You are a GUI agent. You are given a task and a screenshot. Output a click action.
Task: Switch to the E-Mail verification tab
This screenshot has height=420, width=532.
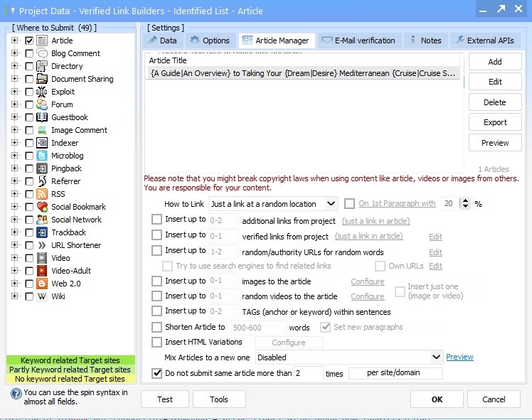360,41
